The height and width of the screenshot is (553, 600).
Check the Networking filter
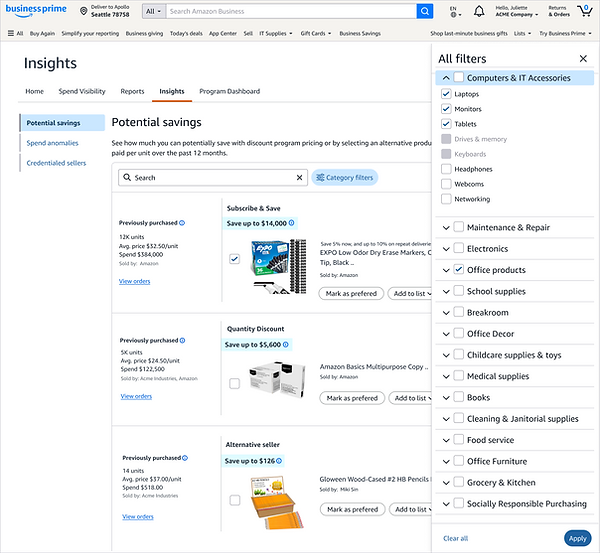tap(446, 199)
